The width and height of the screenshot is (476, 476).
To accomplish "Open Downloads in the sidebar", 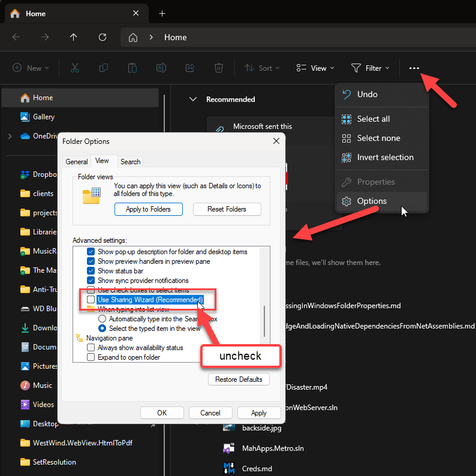I will (x=38, y=328).
